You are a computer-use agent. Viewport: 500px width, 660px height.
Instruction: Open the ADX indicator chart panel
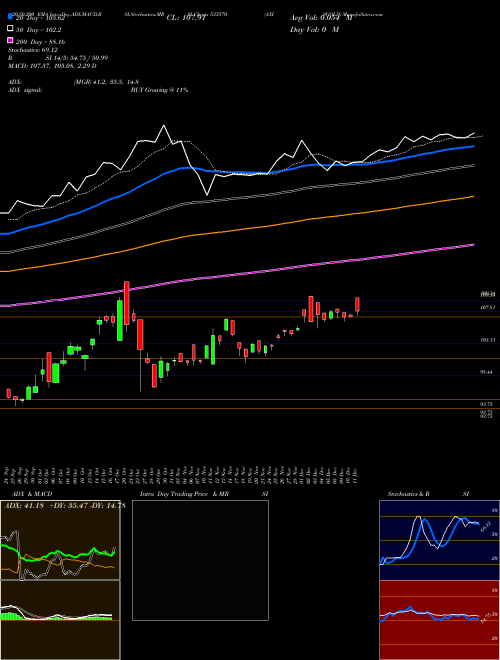(60, 540)
